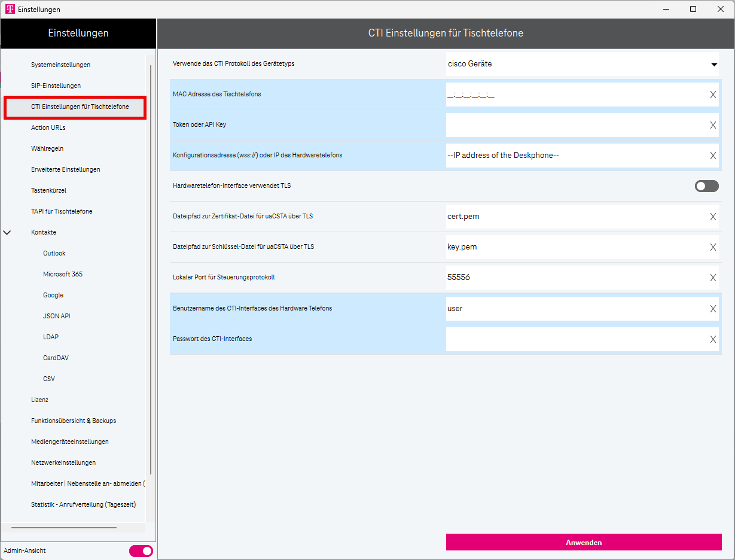The image size is (735, 560).
Task: Select Action URLs settings page
Action: pos(48,127)
